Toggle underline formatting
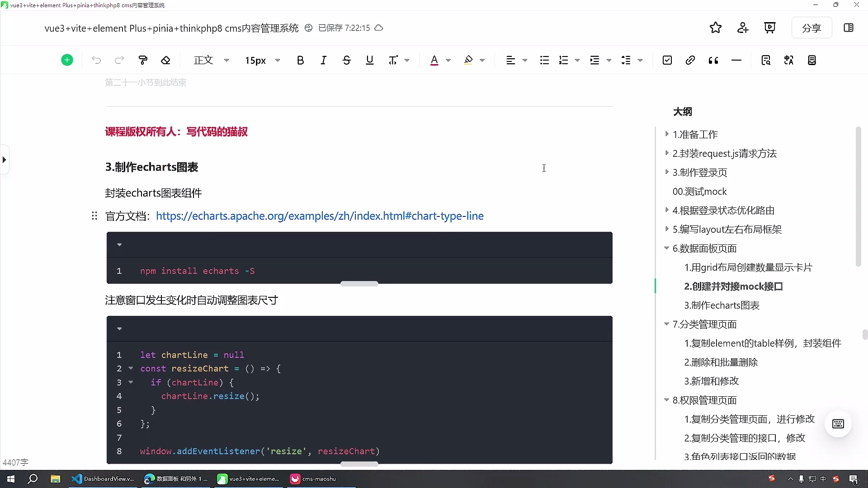This screenshot has width=868, height=488. [370, 60]
